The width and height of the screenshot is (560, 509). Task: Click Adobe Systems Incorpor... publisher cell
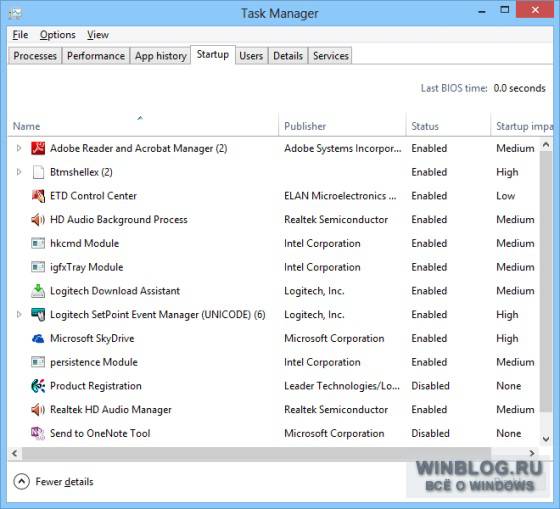(343, 148)
